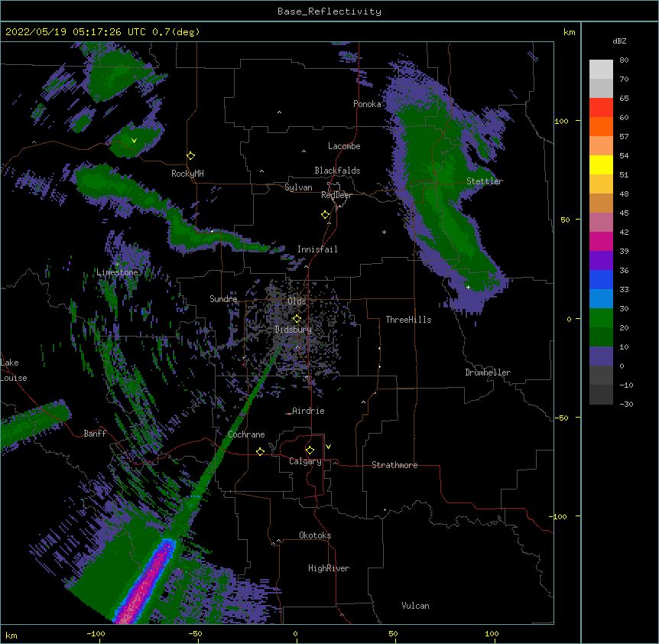Click the yellow diamond marker near RockyMH
The image size is (659, 644).
(x=190, y=156)
